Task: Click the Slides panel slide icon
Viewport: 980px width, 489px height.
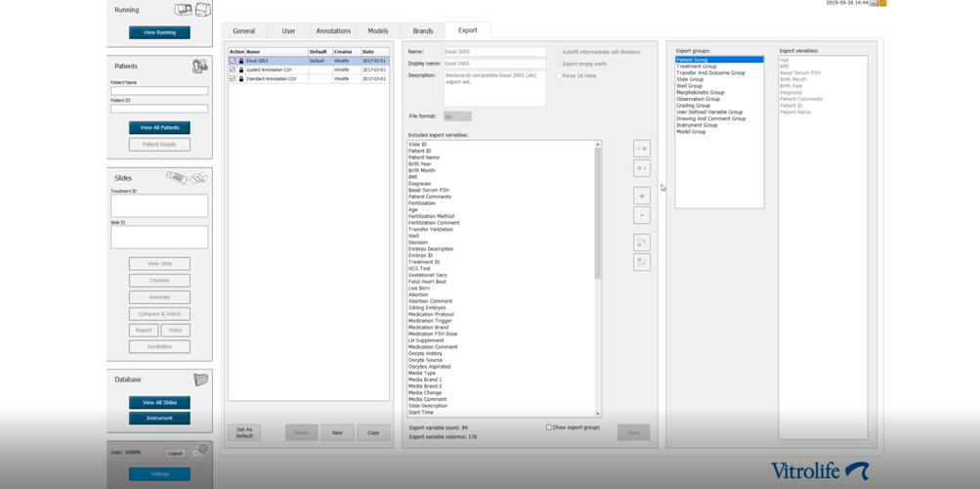Action: 187,177
